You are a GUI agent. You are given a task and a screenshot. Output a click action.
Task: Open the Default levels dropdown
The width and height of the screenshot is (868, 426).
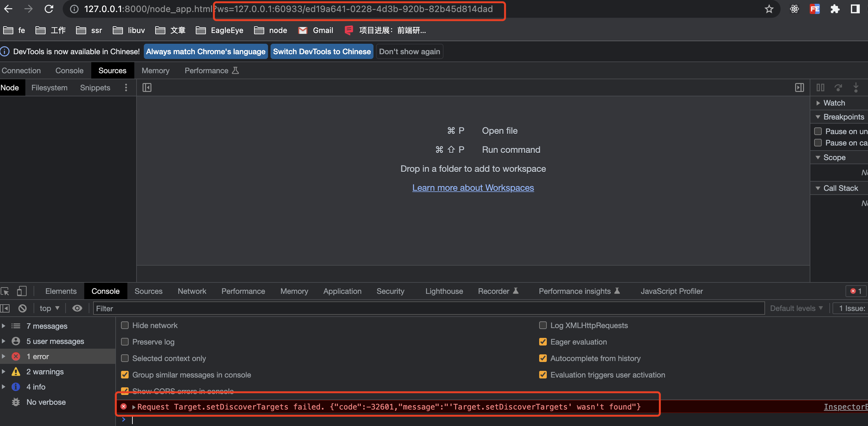(796, 308)
